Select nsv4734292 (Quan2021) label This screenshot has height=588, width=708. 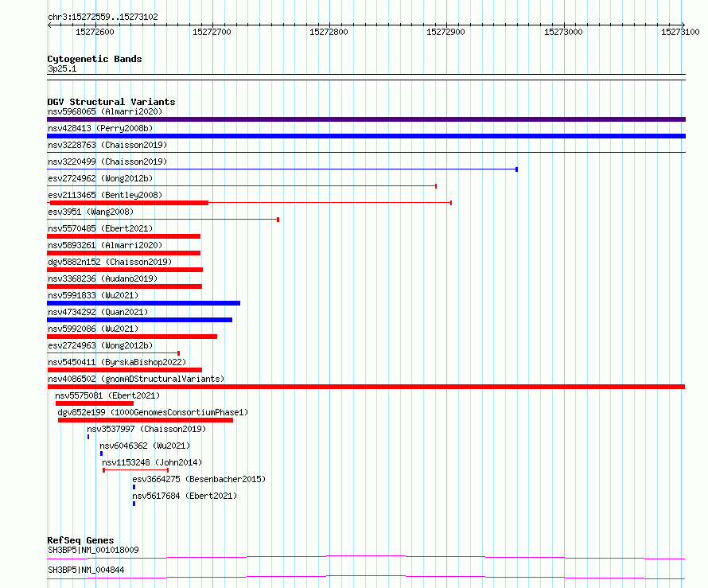click(98, 312)
